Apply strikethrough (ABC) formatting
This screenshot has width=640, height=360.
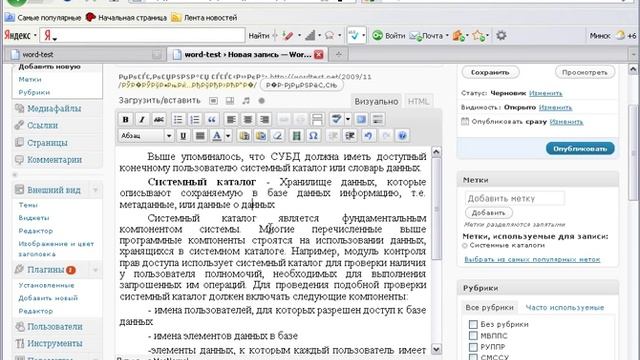click(158, 119)
